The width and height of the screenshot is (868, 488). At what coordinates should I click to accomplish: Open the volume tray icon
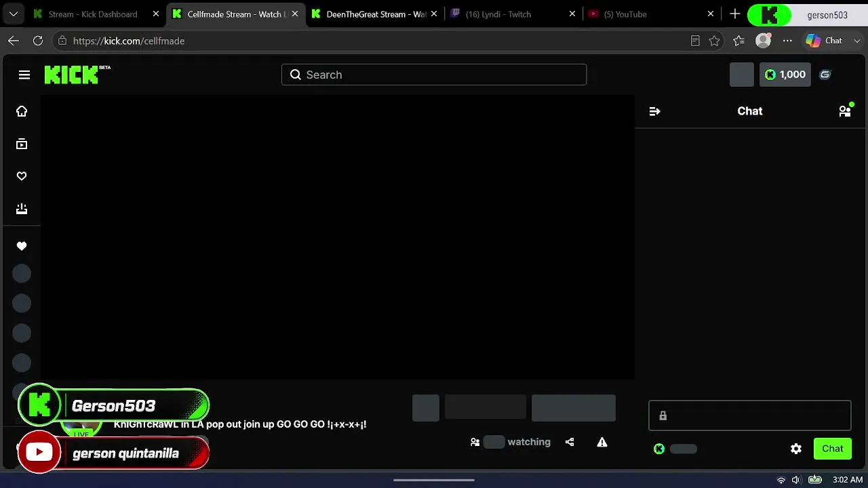[x=796, y=480]
